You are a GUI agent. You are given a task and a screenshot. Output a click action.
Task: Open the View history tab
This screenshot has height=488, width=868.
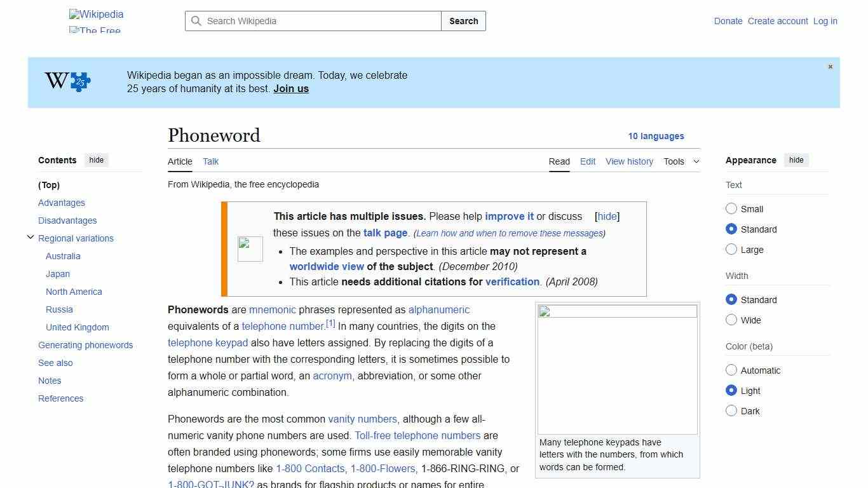coord(629,161)
